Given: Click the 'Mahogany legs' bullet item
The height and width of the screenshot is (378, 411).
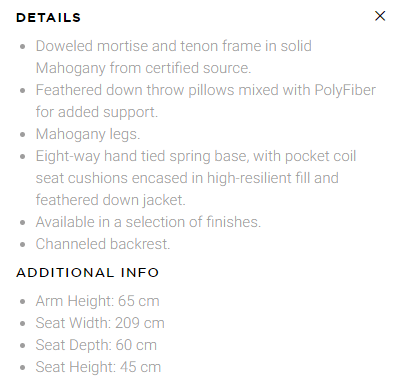Looking at the screenshot, I should (x=88, y=134).
